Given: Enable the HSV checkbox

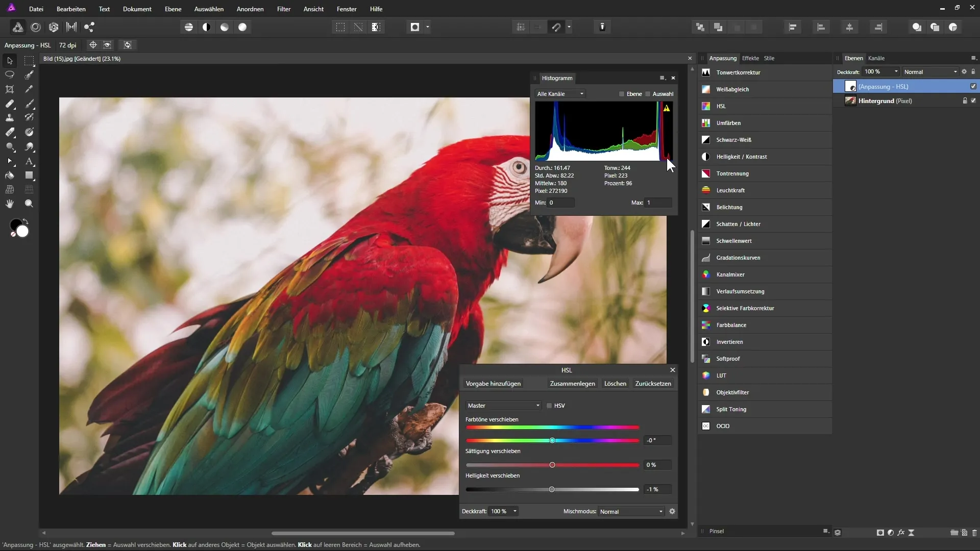Looking at the screenshot, I should click(x=549, y=406).
